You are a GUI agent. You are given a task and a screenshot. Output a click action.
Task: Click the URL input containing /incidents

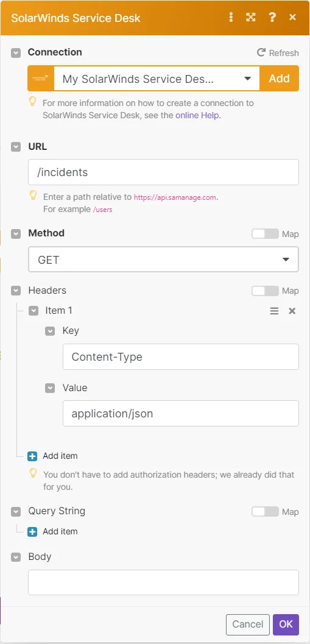tap(163, 172)
